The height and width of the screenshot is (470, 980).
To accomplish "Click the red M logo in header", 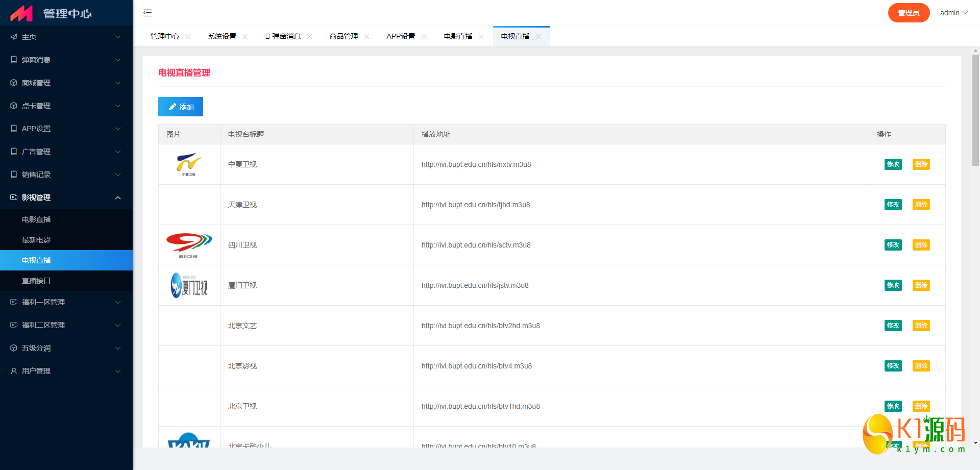I will (x=21, y=13).
